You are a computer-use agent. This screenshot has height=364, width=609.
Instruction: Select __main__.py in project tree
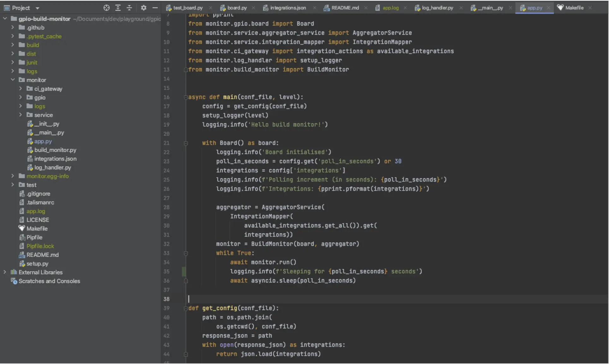(x=49, y=132)
